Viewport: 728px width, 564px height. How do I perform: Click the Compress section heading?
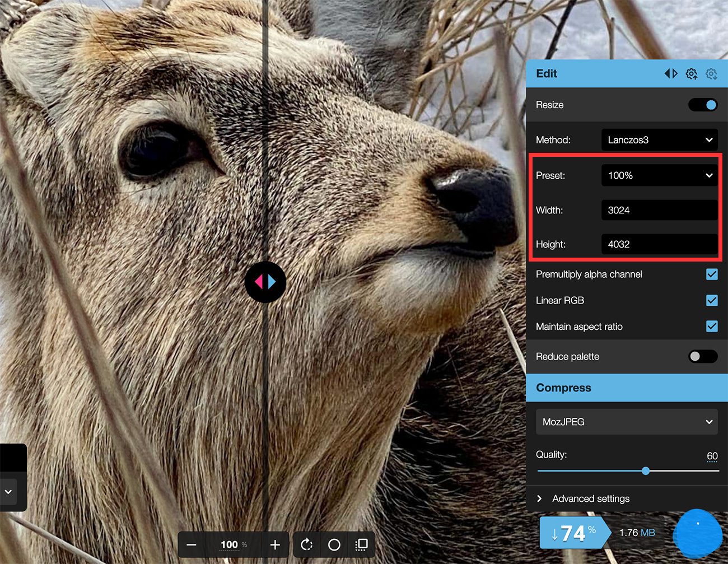point(563,388)
